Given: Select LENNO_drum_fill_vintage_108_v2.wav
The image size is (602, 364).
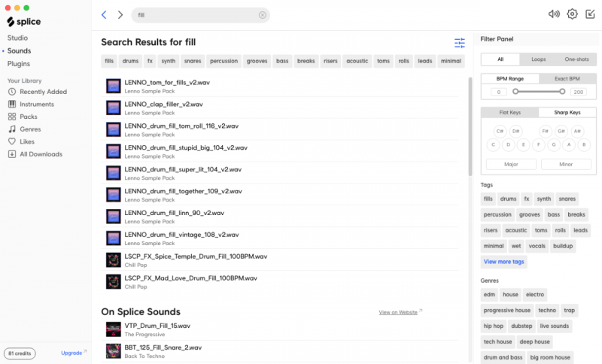Looking at the screenshot, I should 281,238.
